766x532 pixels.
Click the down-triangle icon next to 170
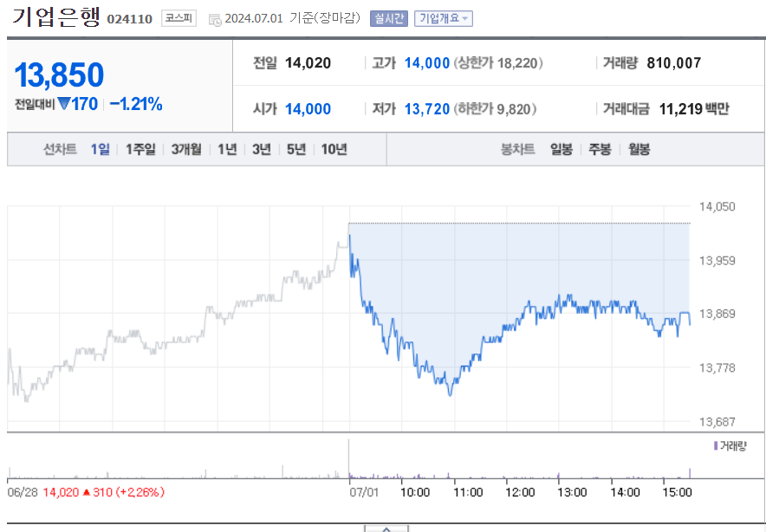[64, 104]
